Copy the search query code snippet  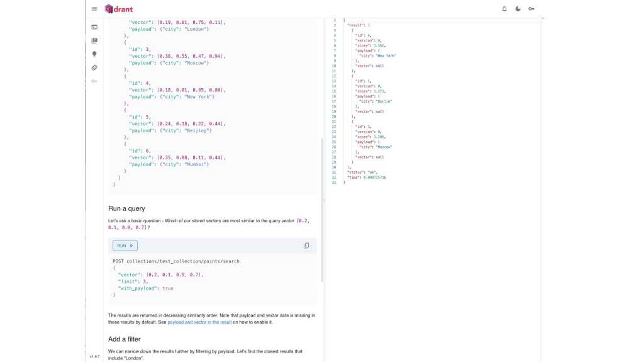point(306,246)
